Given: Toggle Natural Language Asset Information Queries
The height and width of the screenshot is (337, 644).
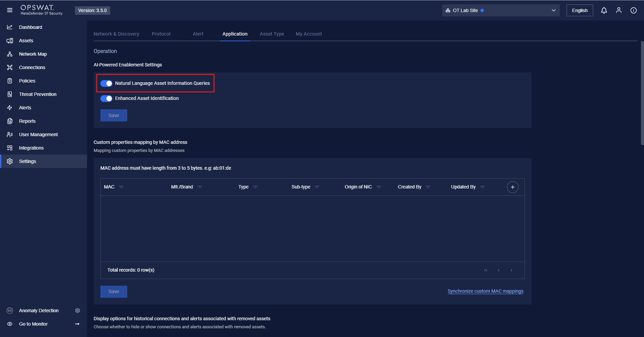Looking at the screenshot, I should pos(106,83).
